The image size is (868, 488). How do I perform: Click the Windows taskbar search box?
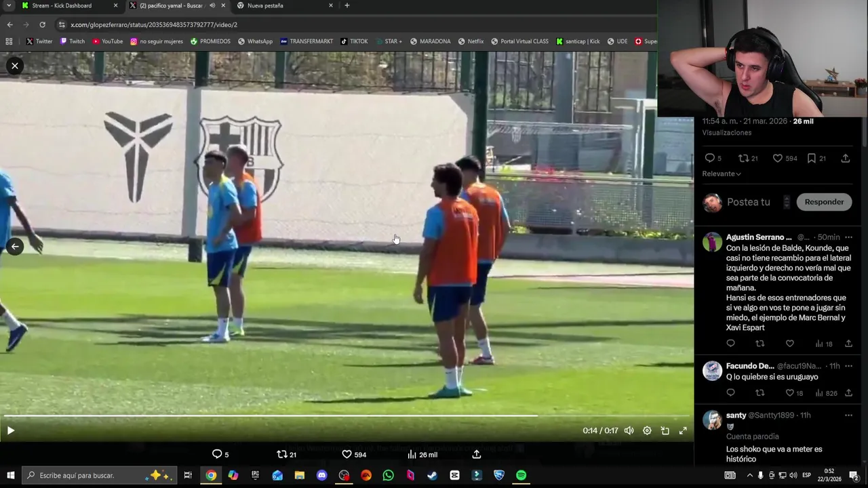[x=100, y=475]
